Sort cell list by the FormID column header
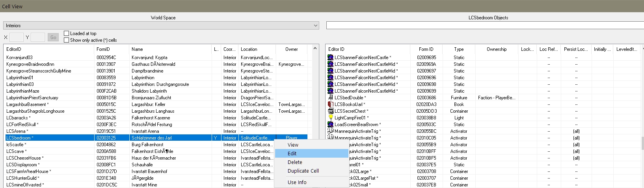644x188 pixels. (x=103, y=49)
